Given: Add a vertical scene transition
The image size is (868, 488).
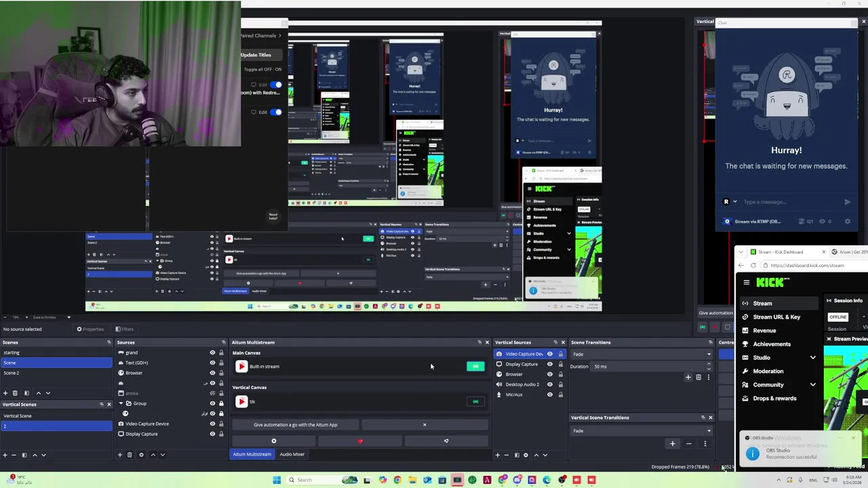Looking at the screenshot, I should 673,444.
